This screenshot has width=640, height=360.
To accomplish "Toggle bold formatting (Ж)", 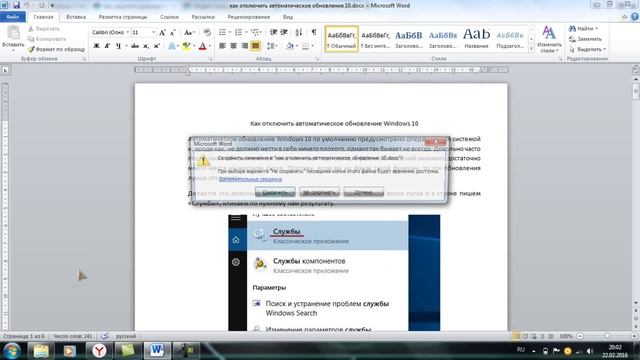I will tap(96, 46).
